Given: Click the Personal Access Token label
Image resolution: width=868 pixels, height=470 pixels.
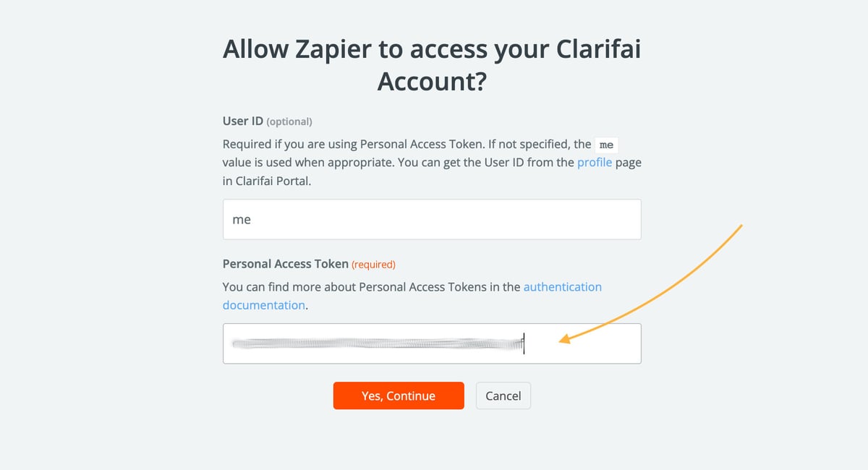Looking at the screenshot, I should coord(286,265).
